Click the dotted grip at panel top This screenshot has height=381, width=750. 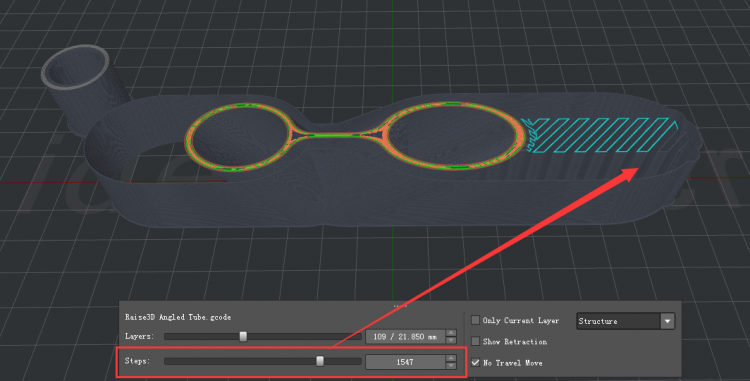400,305
